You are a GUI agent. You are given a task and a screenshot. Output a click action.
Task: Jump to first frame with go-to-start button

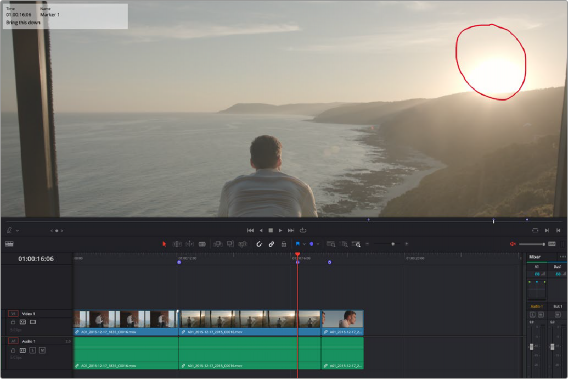(x=250, y=230)
